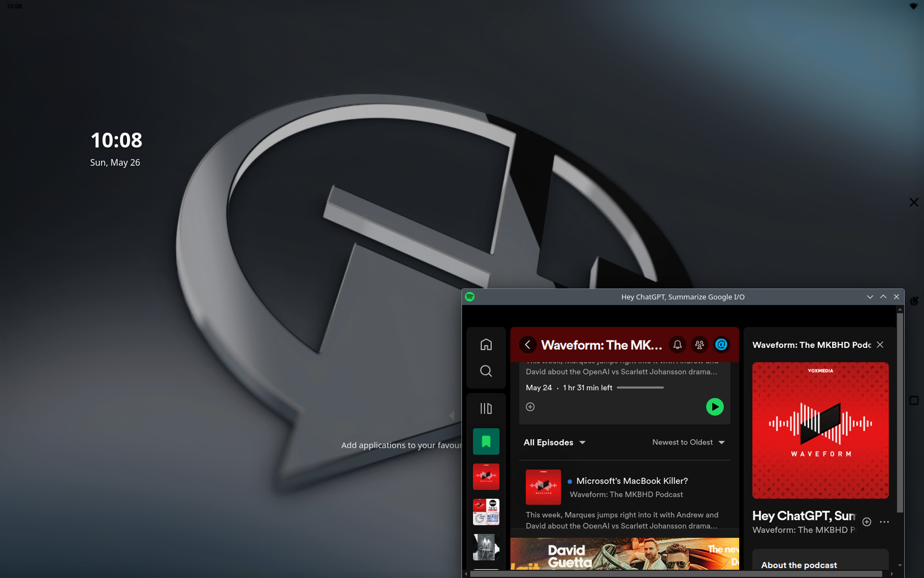Click the dropdown indicator in top-right corner
This screenshot has height=578, width=924.
tap(914, 6)
